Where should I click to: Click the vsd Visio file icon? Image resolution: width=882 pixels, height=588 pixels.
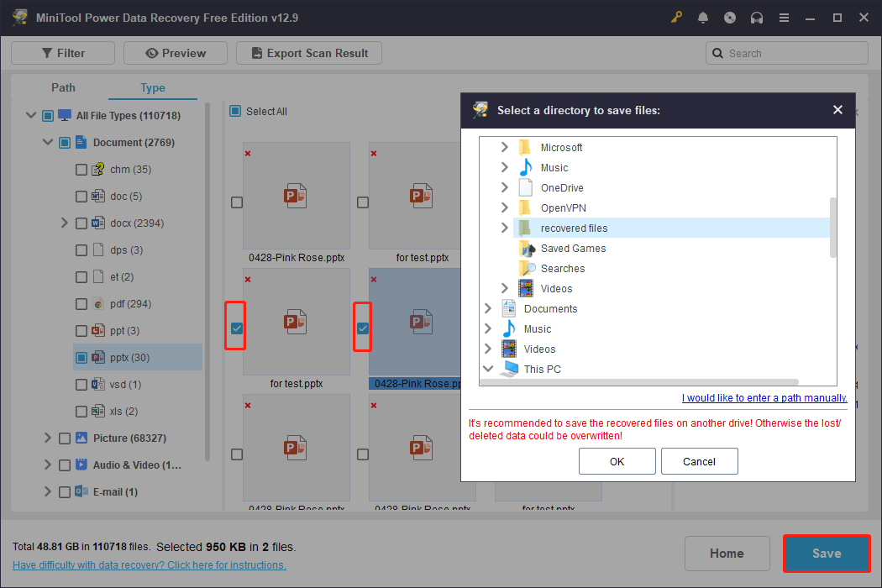click(x=98, y=385)
